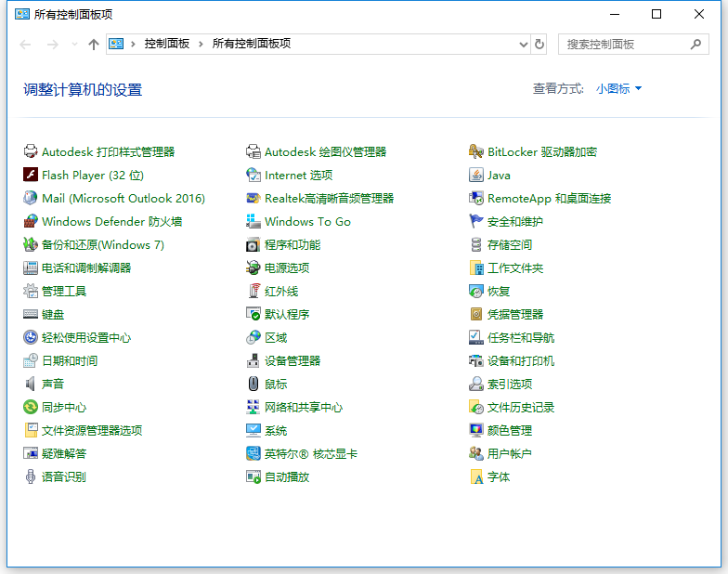Open the 工作文件夹 link
The image size is (728, 574).
coord(515,267)
